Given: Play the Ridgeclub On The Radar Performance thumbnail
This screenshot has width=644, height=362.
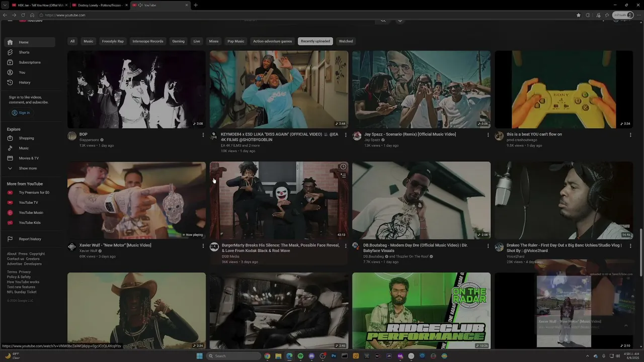Looking at the screenshot, I should (x=421, y=311).
